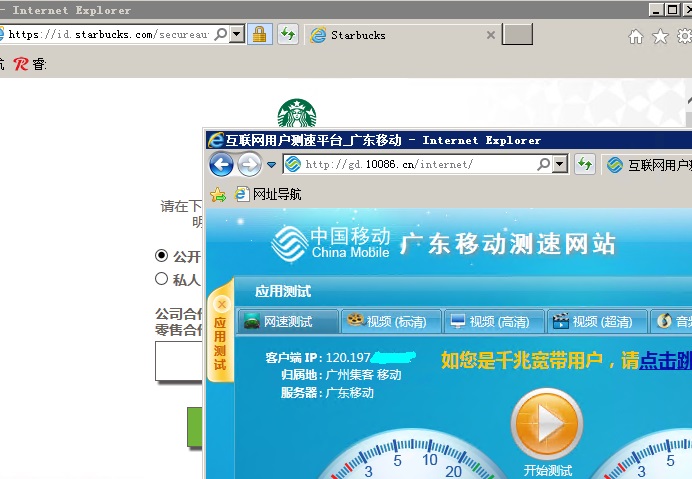Image resolution: width=692 pixels, height=479 pixels.
Task: Refresh the 10086 speed test page
Action: point(585,164)
